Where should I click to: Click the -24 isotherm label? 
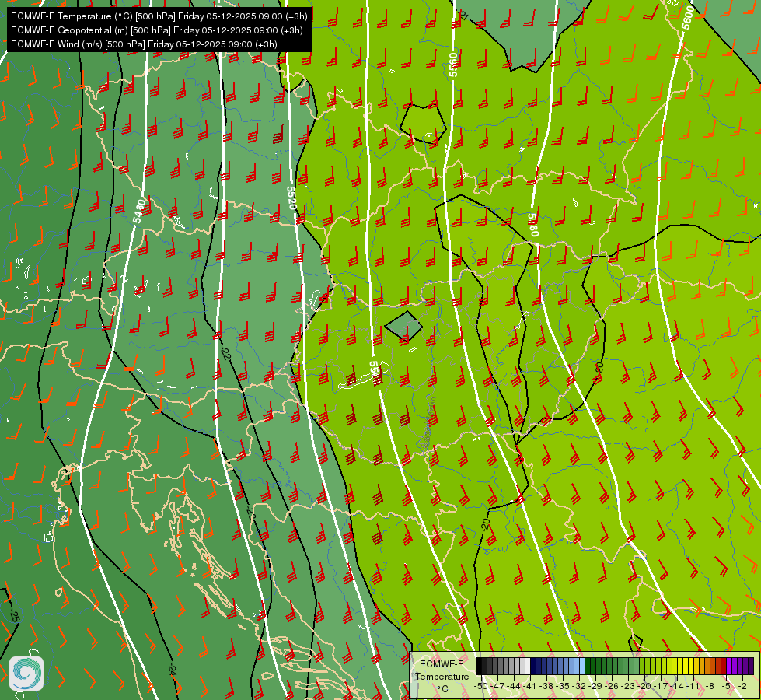[x=172, y=669]
